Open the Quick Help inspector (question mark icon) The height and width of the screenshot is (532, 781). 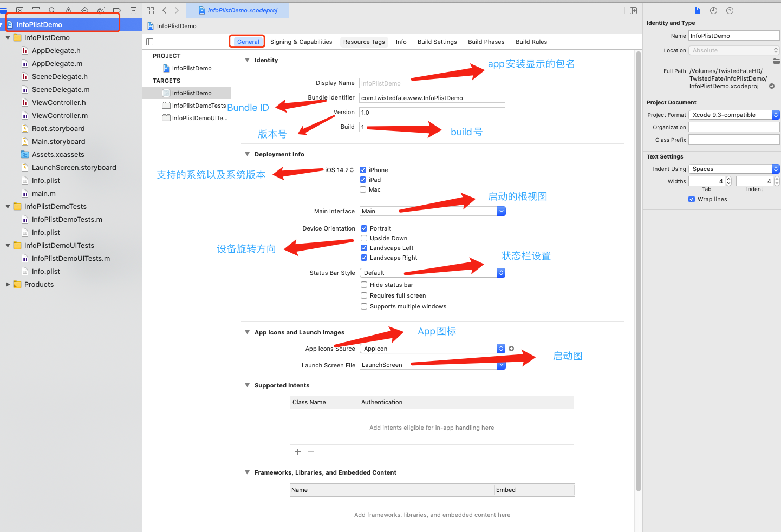(x=729, y=10)
